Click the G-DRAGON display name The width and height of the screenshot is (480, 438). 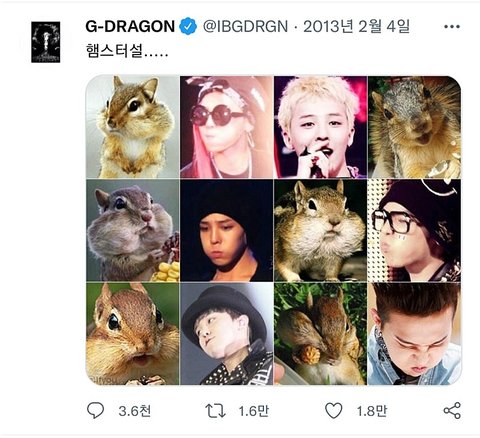click(x=130, y=27)
